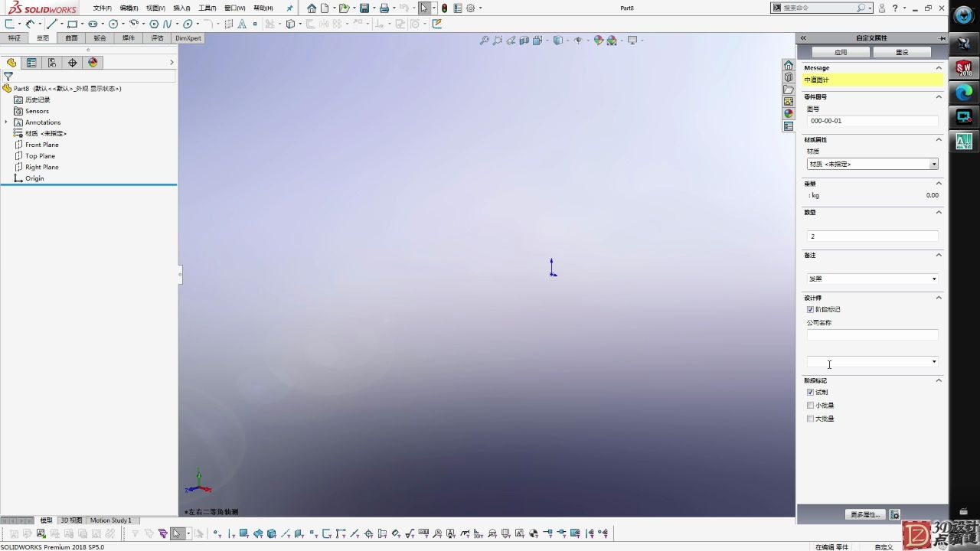Select the Polygon sketch tool

154,24
